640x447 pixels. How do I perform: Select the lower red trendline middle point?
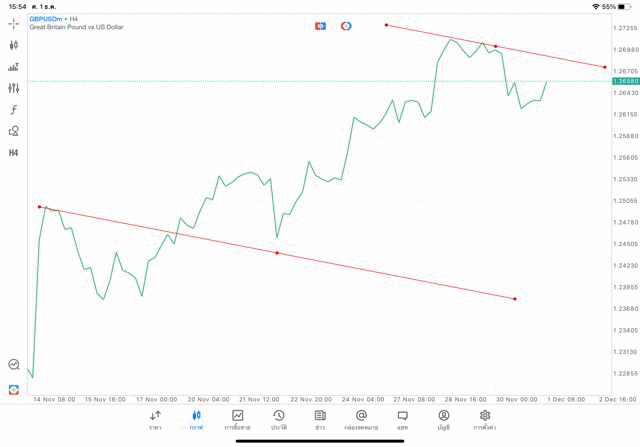coord(277,253)
